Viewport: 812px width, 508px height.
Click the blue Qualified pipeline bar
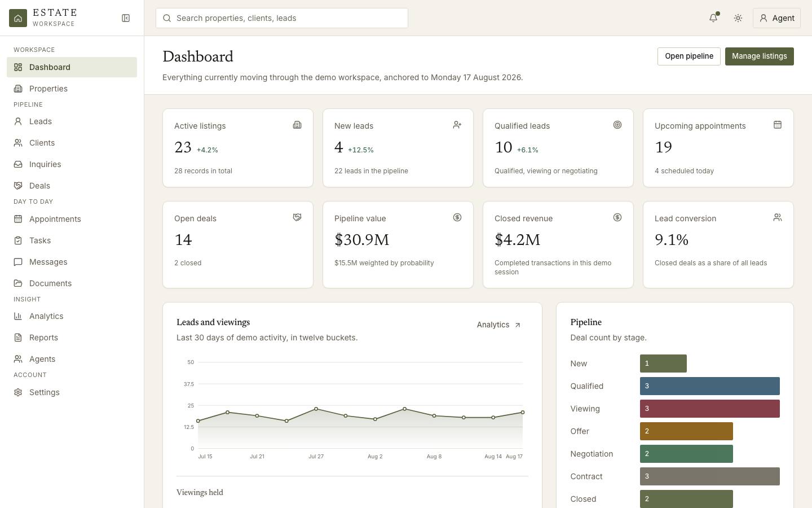(710, 386)
